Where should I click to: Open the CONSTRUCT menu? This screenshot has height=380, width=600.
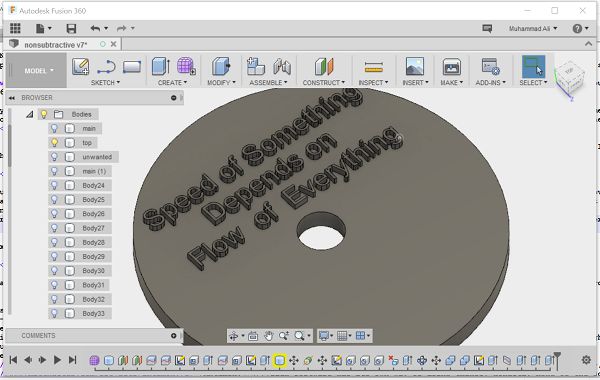pyautogui.click(x=324, y=83)
